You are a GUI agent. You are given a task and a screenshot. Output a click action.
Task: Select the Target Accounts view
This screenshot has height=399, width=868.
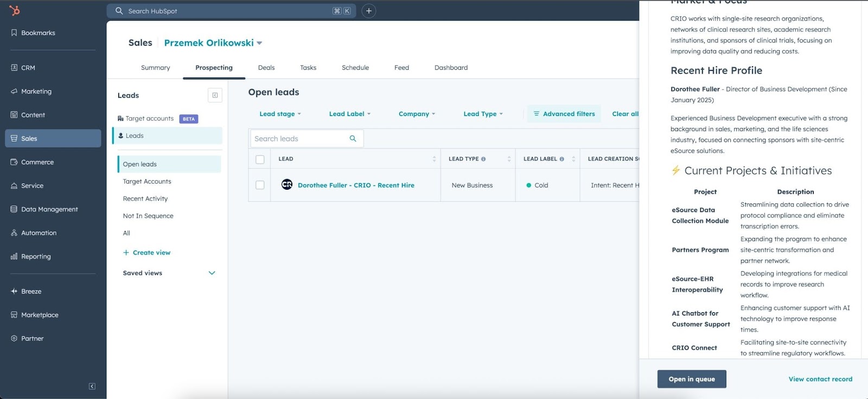pos(147,182)
